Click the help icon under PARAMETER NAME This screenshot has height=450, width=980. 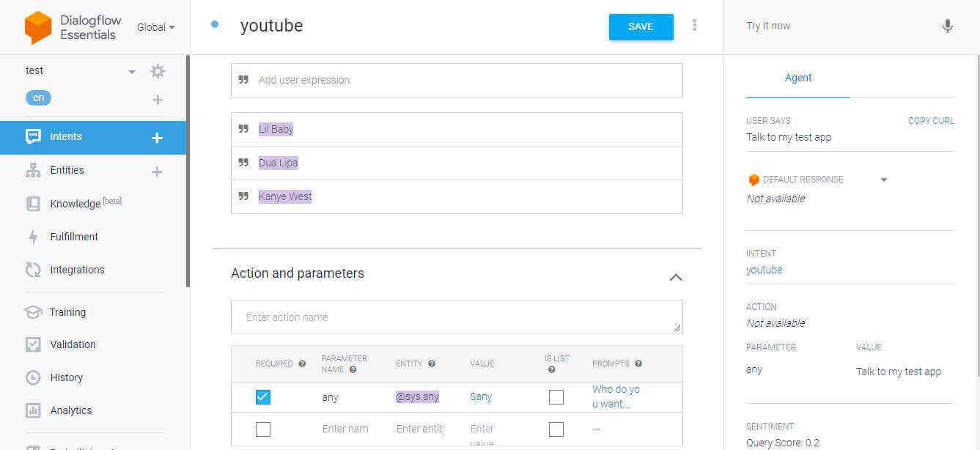click(353, 370)
